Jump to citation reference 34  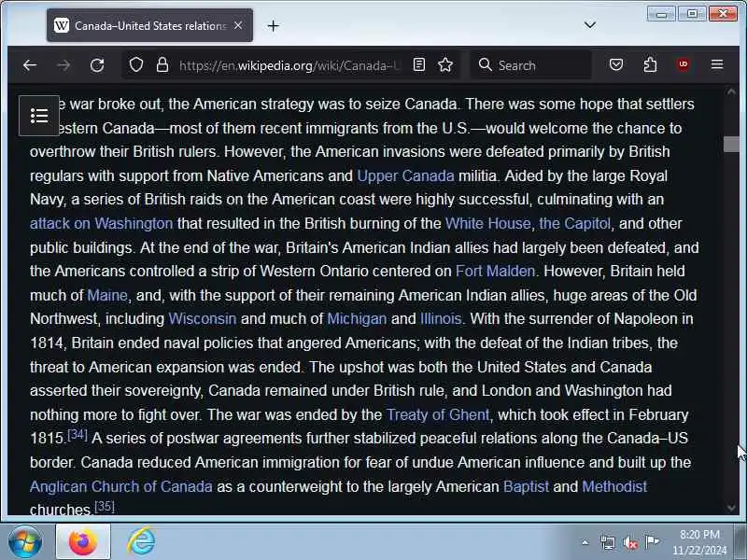tap(78, 434)
